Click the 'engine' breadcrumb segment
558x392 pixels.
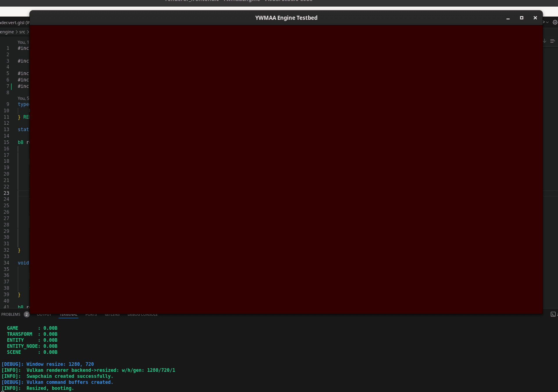7,32
